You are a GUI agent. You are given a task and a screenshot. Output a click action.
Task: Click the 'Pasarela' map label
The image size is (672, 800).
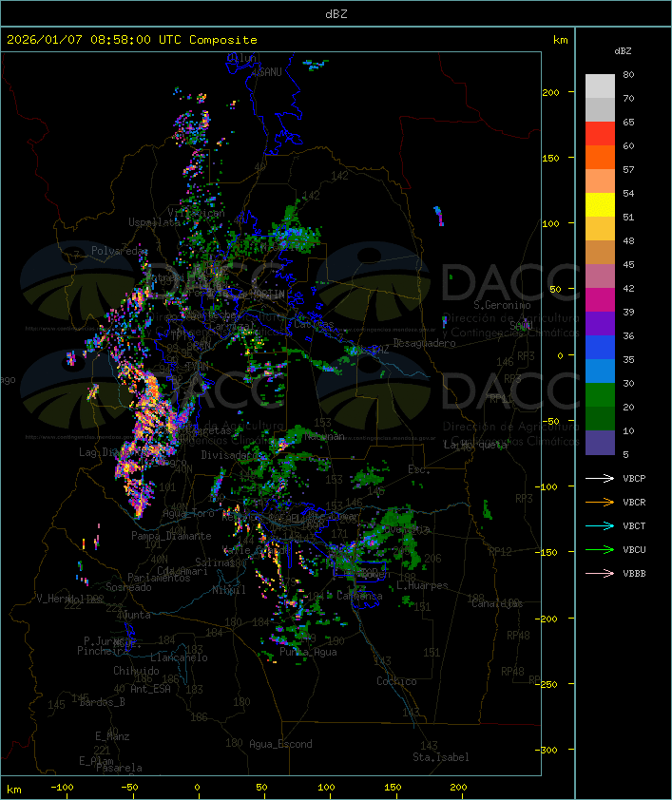click(x=119, y=768)
